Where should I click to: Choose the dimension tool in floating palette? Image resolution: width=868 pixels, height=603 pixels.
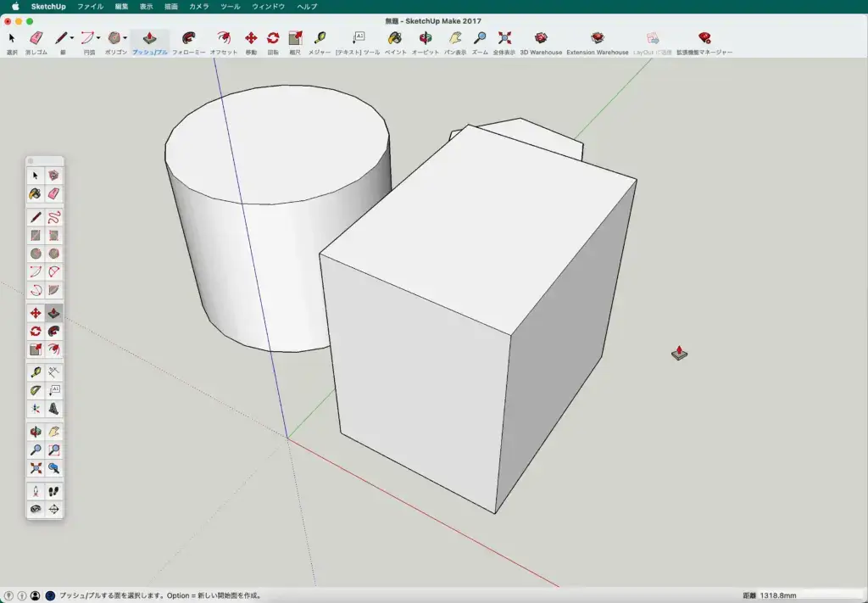(x=53, y=372)
